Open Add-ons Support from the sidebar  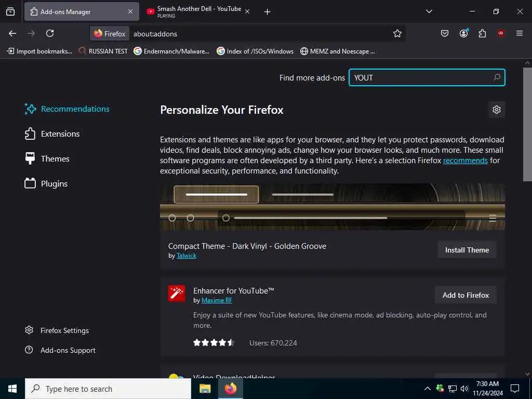coord(60,350)
